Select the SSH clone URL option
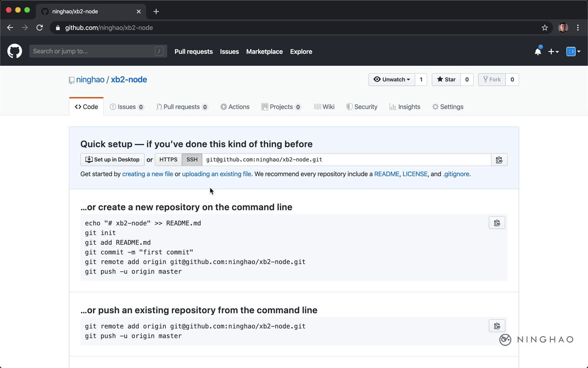 click(192, 160)
